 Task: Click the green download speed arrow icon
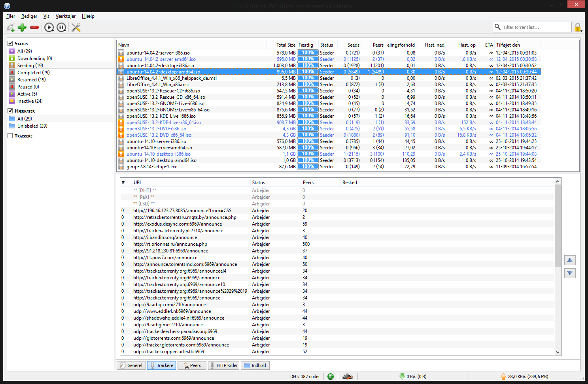[x=402, y=376]
